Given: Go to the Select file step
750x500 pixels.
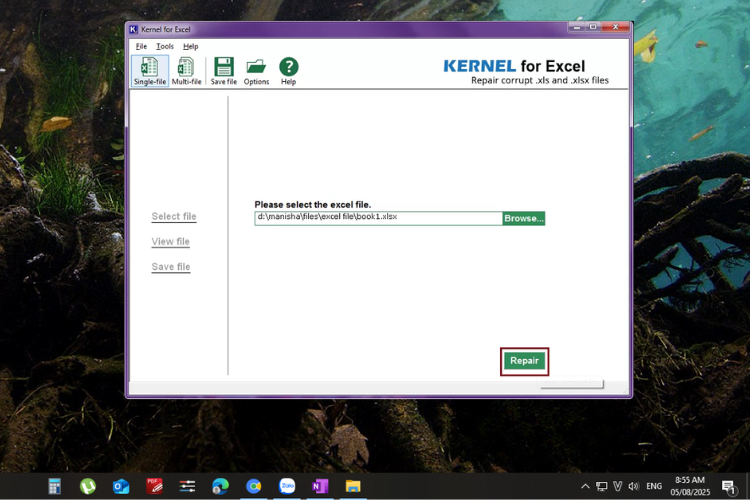Looking at the screenshot, I should (174, 216).
